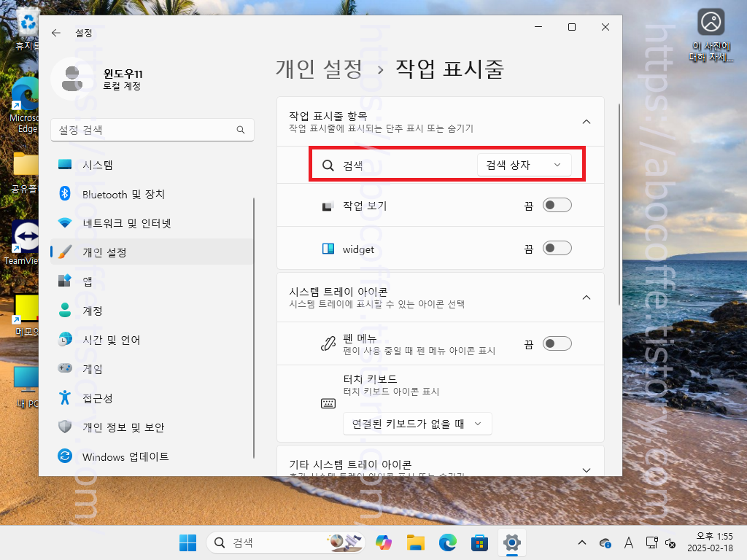Click the user account avatar icon
Viewport: 747px width, 560px height.
click(72, 79)
